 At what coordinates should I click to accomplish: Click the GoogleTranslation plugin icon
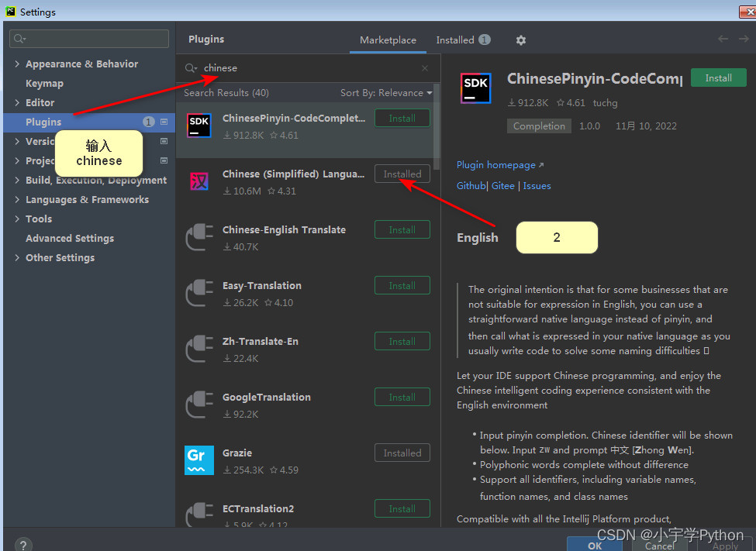[x=199, y=405]
